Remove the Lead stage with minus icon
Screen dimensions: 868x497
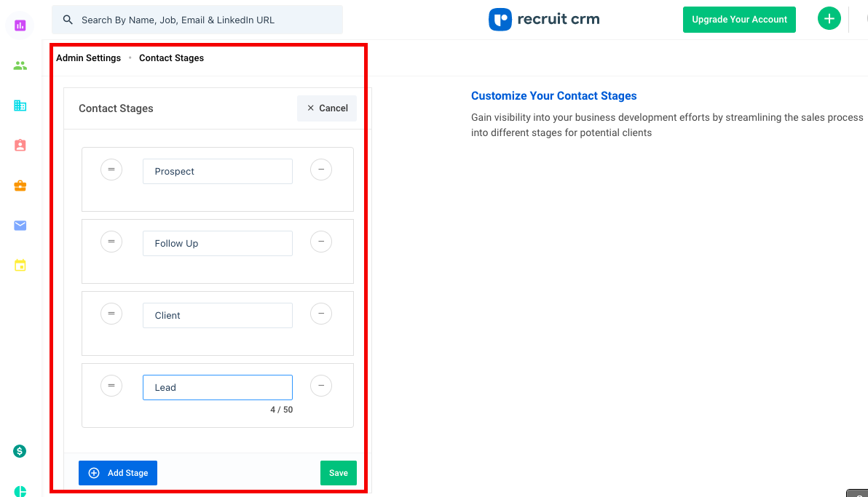321,385
